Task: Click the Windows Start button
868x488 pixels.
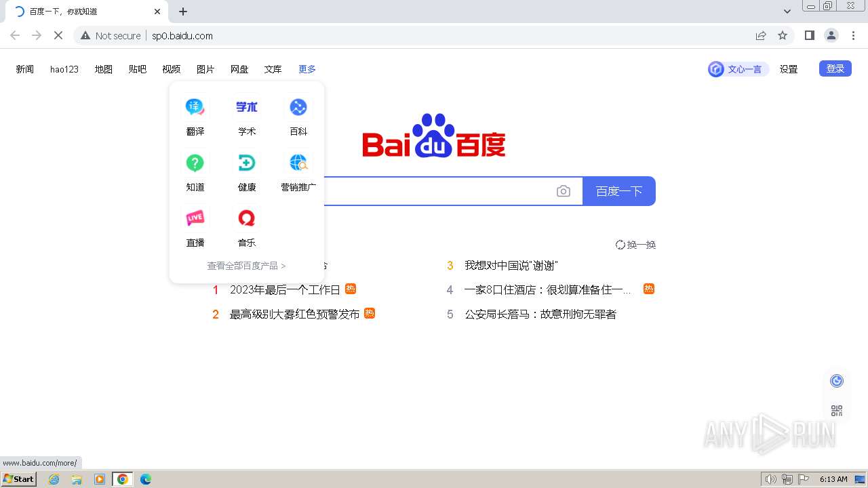Action: [x=18, y=479]
